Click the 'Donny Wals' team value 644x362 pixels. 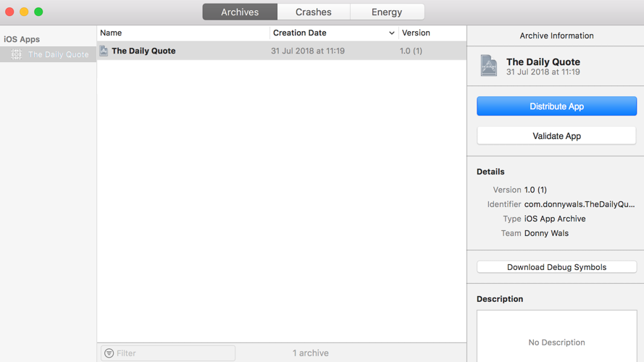[x=546, y=233]
